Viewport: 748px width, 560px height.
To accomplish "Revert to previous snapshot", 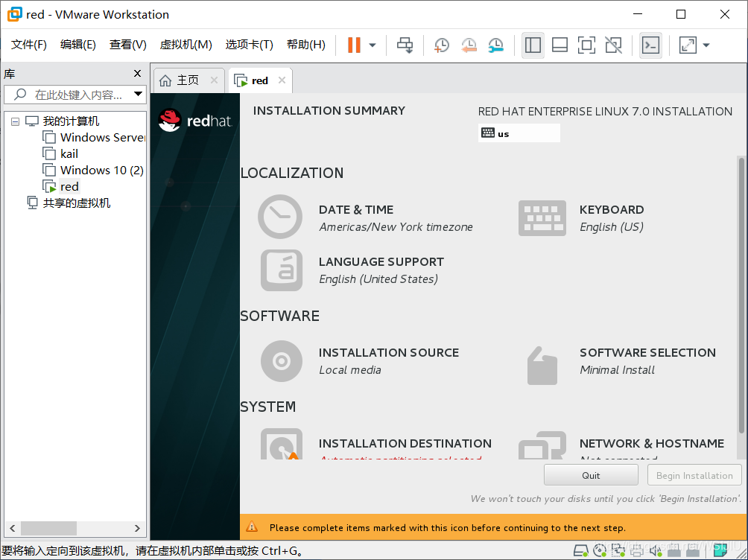I will coord(469,45).
